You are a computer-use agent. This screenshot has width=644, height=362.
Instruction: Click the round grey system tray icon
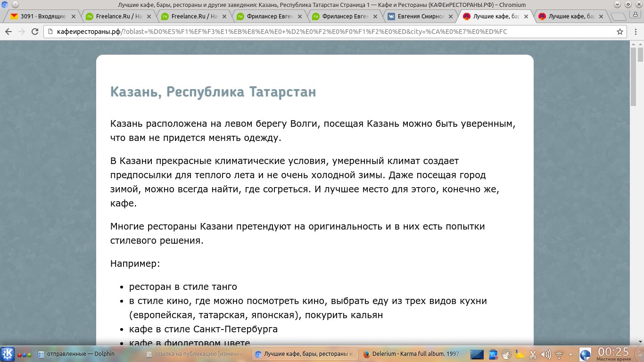(506, 354)
